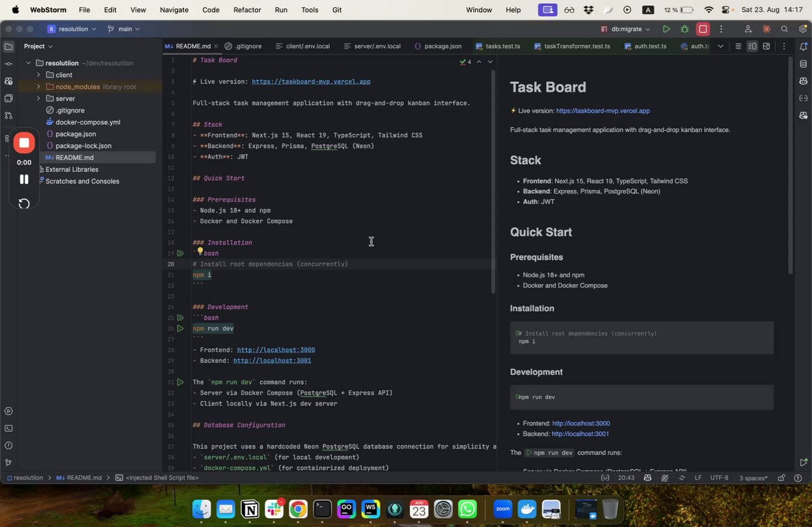Open the Notifications bell panel

[804, 46]
